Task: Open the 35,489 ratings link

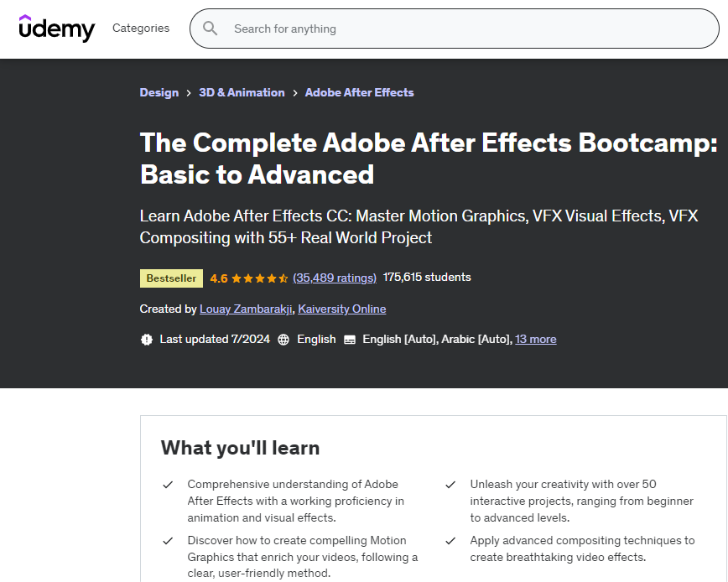Action: pyautogui.click(x=335, y=277)
